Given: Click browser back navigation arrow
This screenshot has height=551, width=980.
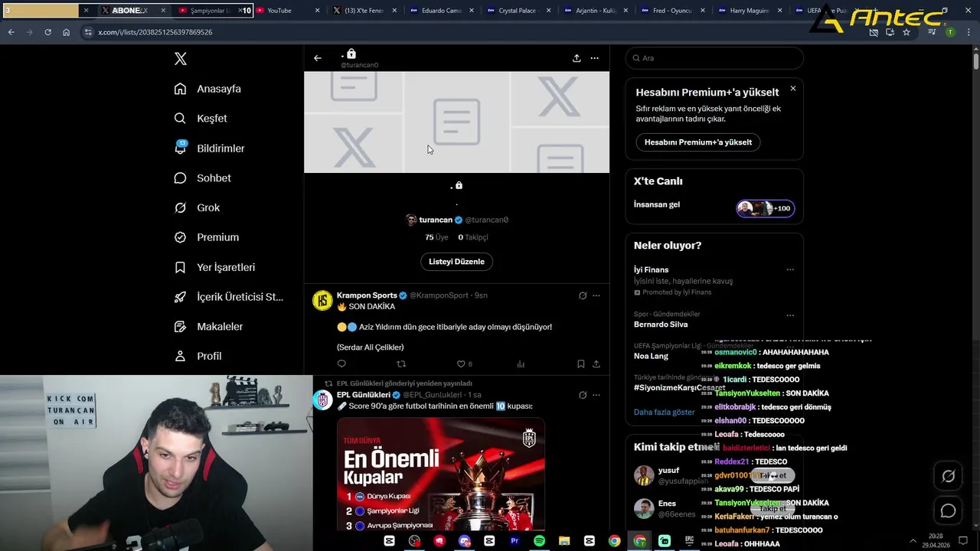Looking at the screenshot, I should click(x=11, y=32).
